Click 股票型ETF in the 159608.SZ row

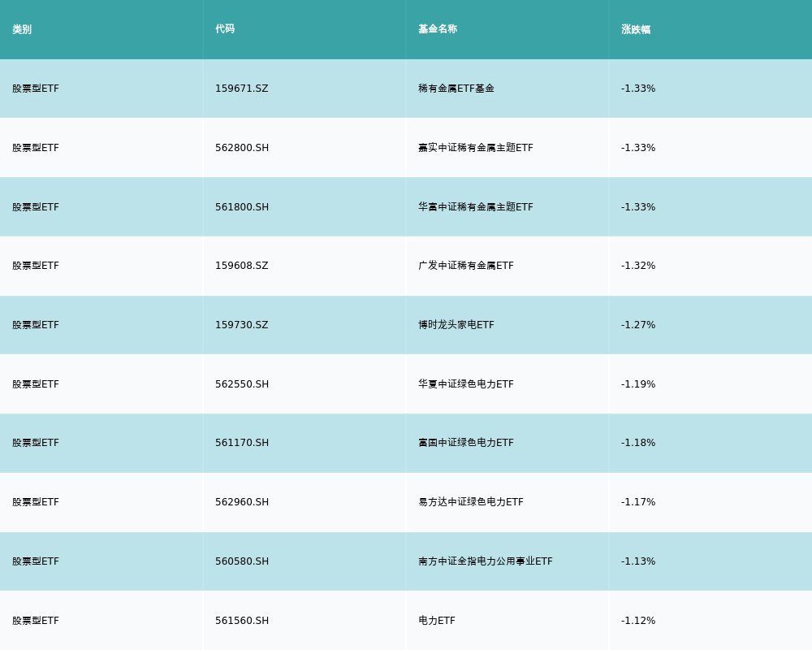click(36, 266)
